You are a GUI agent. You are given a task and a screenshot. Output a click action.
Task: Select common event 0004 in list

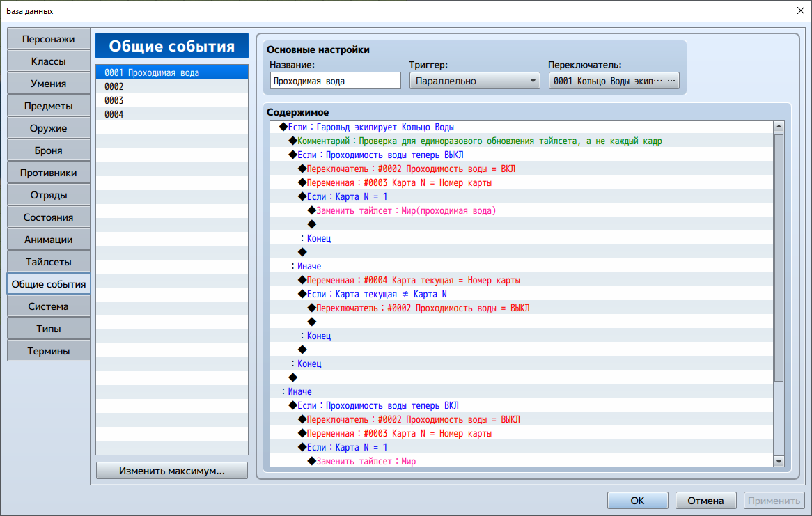coord(172,114)
